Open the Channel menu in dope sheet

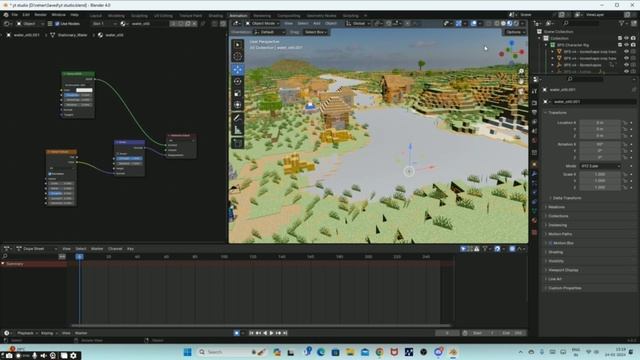115,249
